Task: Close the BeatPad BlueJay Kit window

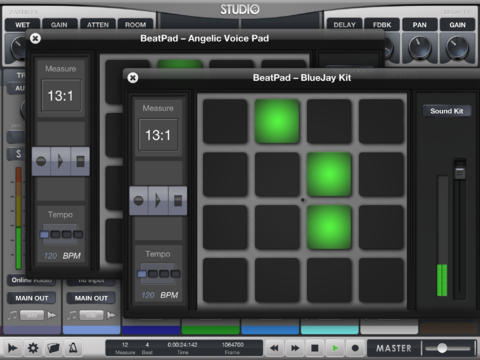Action: [133, 78]
